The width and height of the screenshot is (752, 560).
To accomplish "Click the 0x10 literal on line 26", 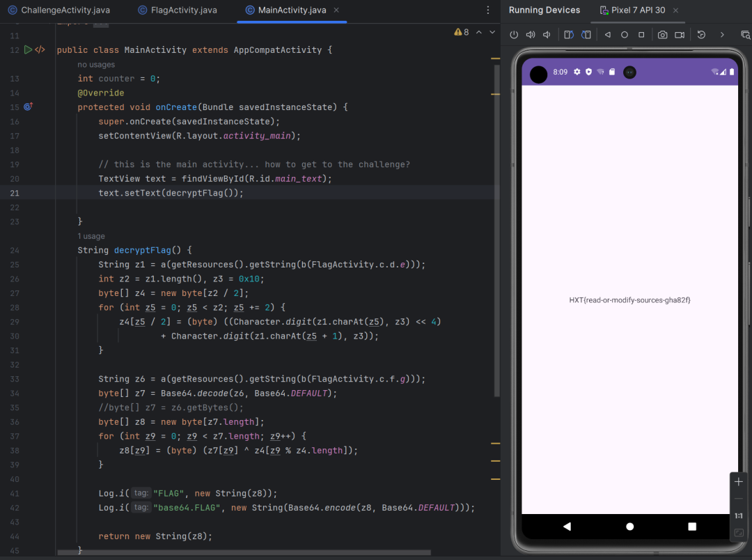I will click(x=249, y=279).
